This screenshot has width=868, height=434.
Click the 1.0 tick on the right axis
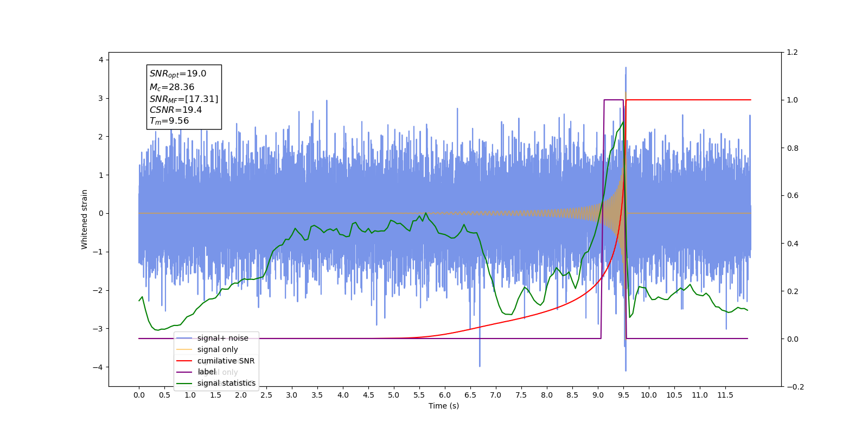point(793,100)
